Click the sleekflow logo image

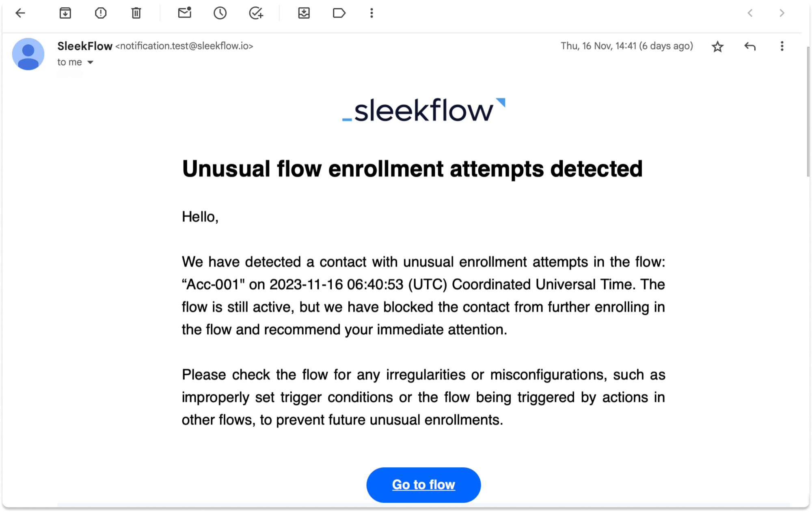click(x=423, y=110)
